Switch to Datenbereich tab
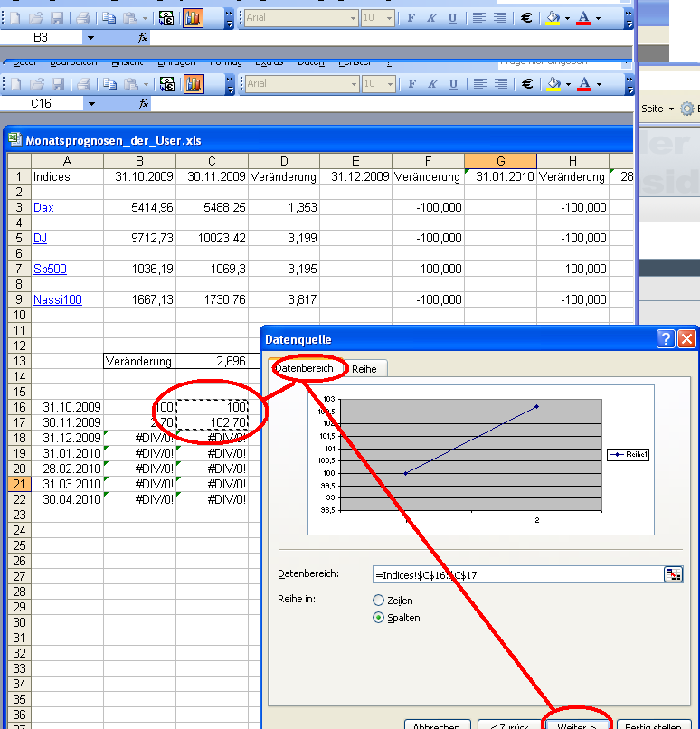This screenshot has width=700, height=729. 305,368
